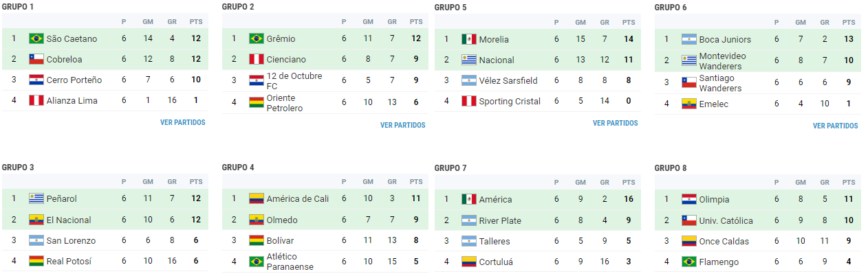Open Ver Partidos link for Grupo 1
The width and height of the screenshot is (868, 276).
tap(182, 123)
